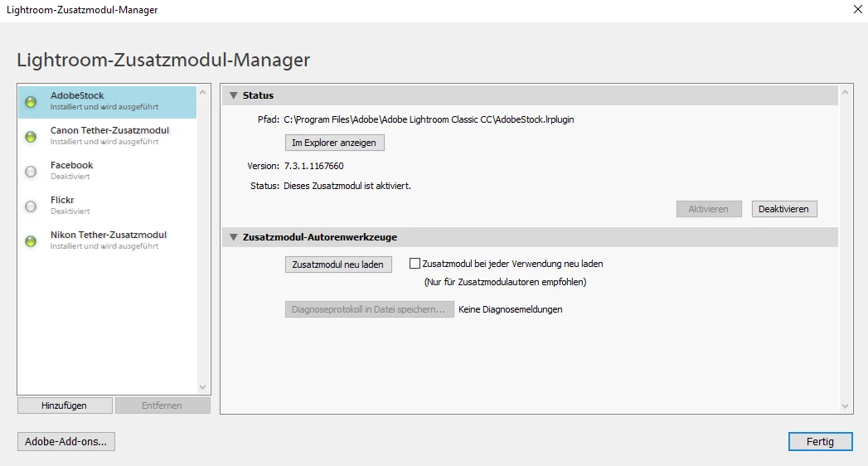Select the AdobeStock plug-in entry
868x466 pixels.
click(x=108, y=101)
